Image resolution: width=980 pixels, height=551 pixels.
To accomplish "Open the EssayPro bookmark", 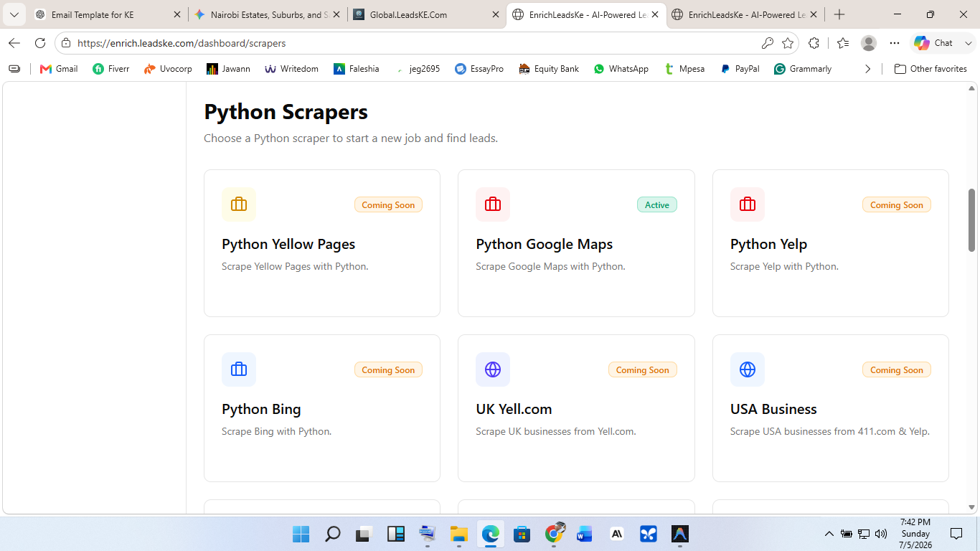I will pos(479,69).
